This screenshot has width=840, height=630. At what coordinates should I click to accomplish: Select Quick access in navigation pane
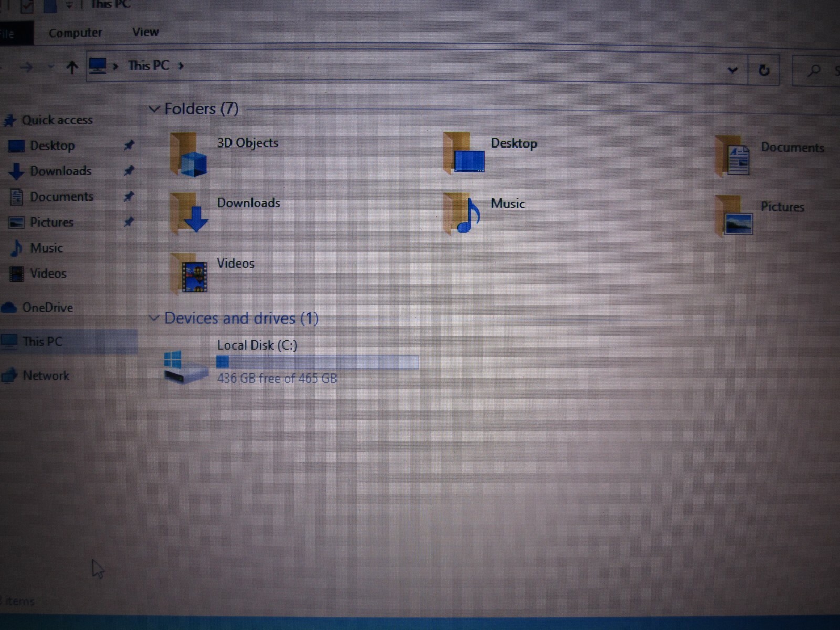pyautogui.click(x=57, y=120)
